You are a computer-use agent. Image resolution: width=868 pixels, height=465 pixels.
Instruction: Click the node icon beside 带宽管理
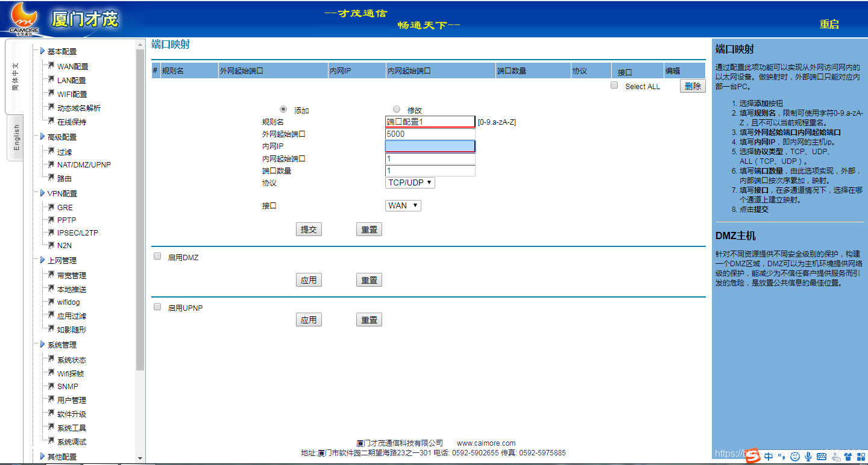tap(51, 275)
